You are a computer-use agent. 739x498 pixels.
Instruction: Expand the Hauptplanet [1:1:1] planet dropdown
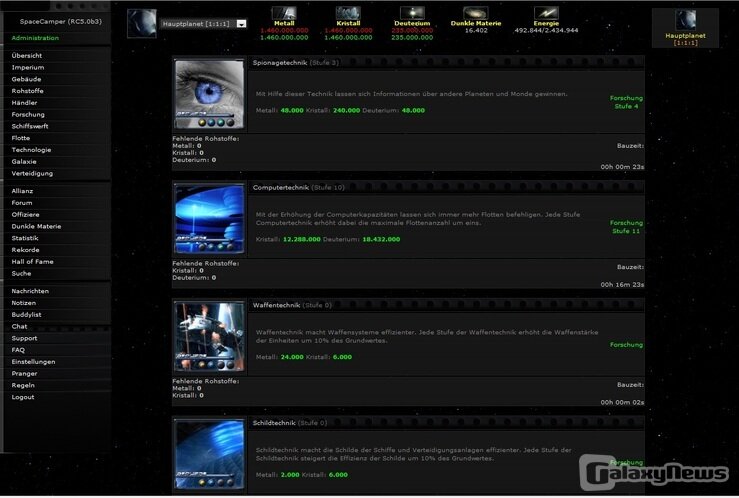241,24
